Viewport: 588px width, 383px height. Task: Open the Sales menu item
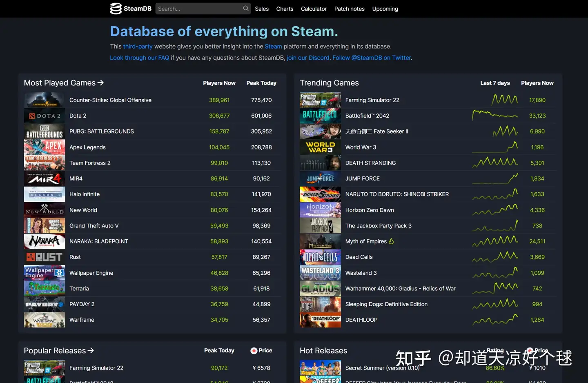262,9
